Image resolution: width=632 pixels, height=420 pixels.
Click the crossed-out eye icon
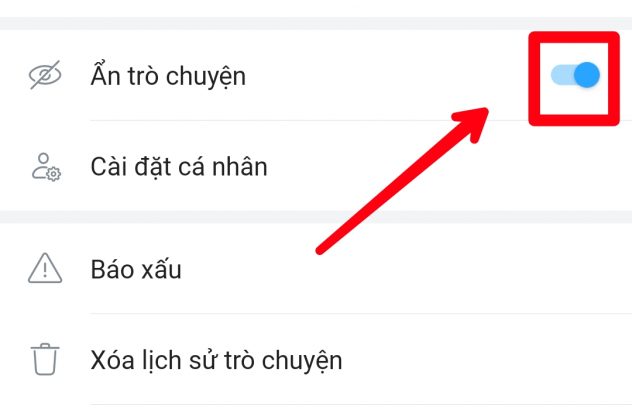coord(45,75)
